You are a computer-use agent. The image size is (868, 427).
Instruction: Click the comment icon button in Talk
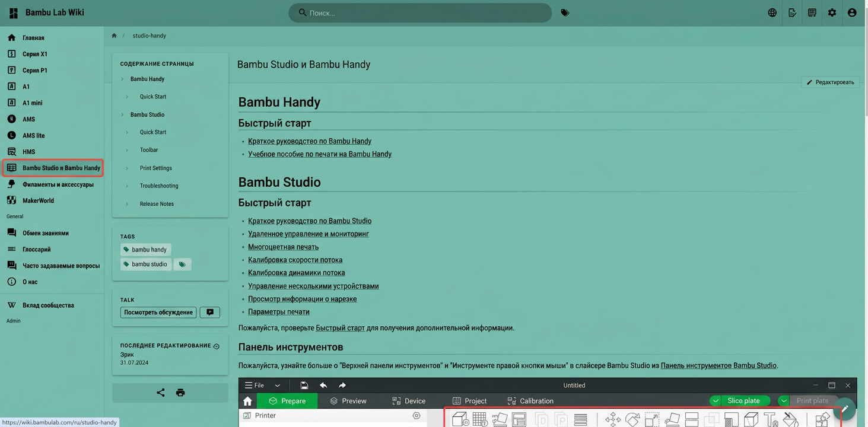tap(210, 313)
